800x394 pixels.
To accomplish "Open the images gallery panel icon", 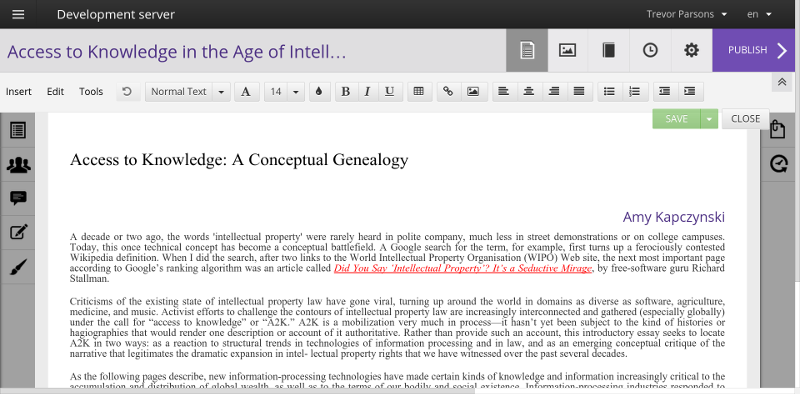I will point(568,50).
